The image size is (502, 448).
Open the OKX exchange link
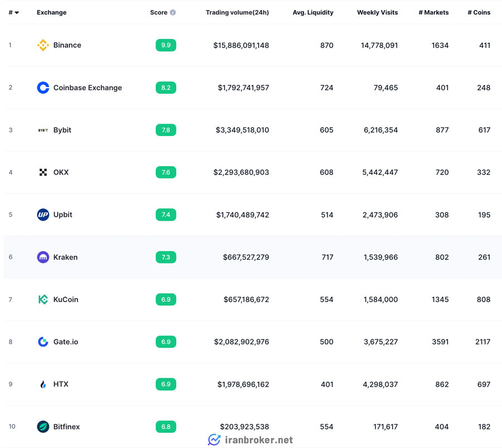pyautogui.click(x=61, y=172)
